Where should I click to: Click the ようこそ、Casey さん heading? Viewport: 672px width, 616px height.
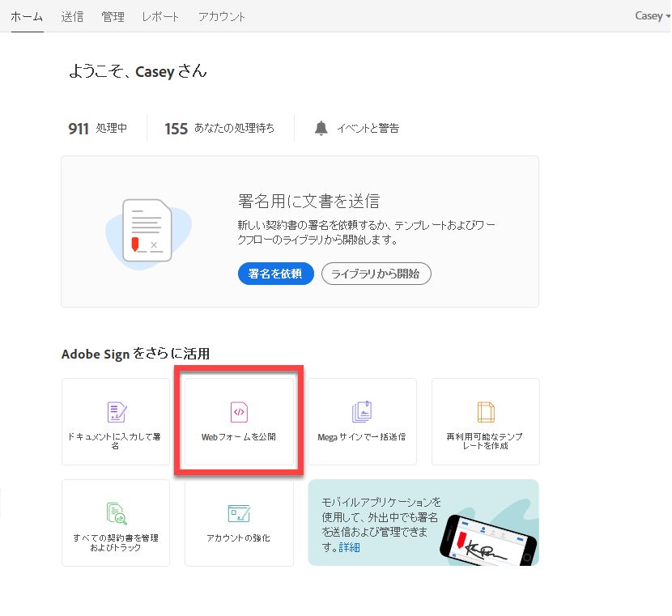(x=138, y=71)
